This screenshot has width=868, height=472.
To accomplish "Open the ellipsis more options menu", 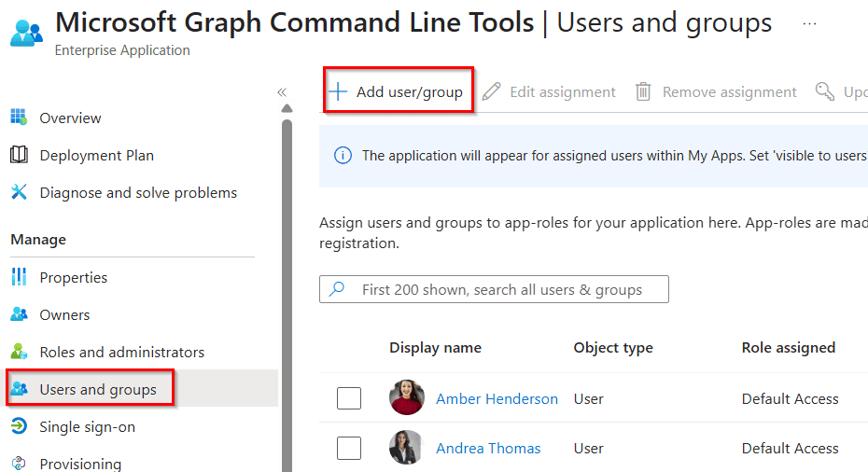I will click(x=809, y=24).
